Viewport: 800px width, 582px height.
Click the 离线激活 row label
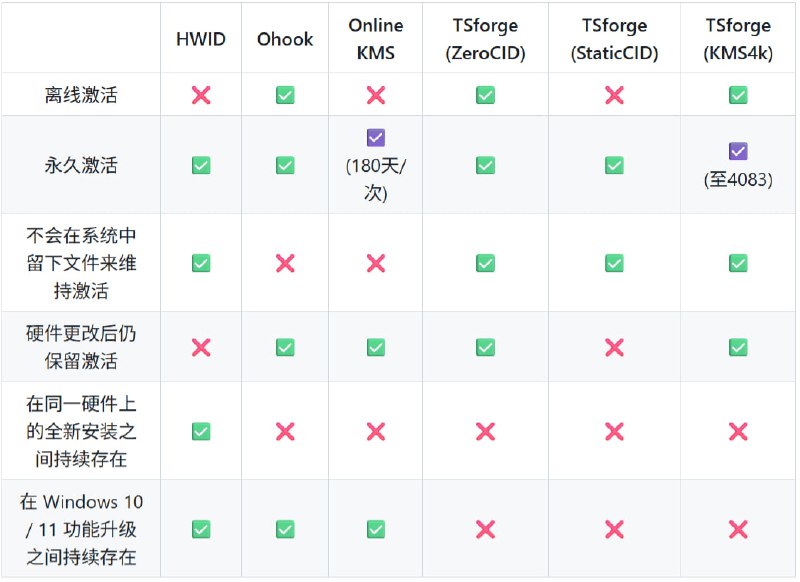click(x=81, y=95)
